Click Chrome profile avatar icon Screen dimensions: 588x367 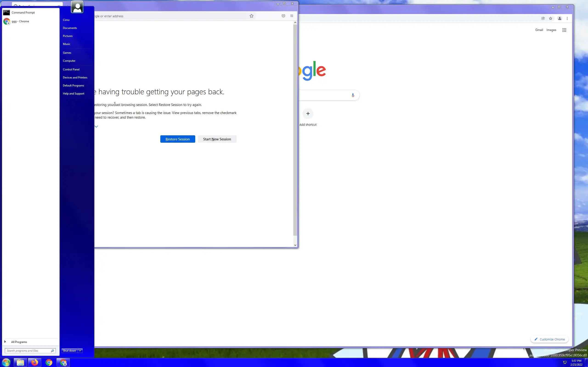pyautogui.click(x=560, y=18)
